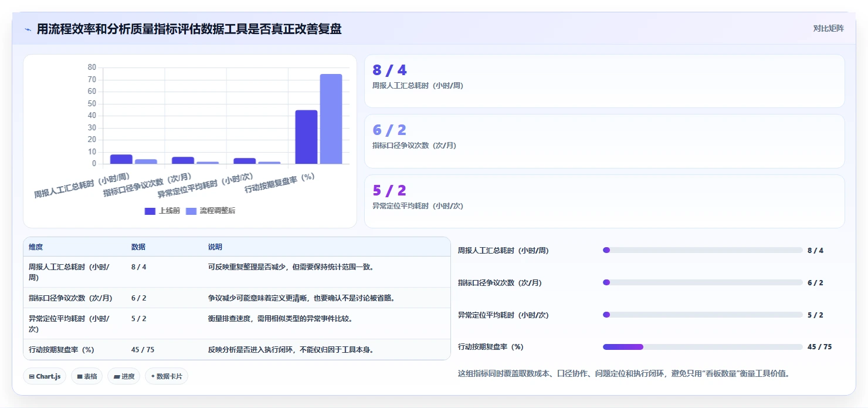Click the 周报人工汇总耗时 progress bar
The width and height of the screenshot is (868, 408).
coord(703,250)
